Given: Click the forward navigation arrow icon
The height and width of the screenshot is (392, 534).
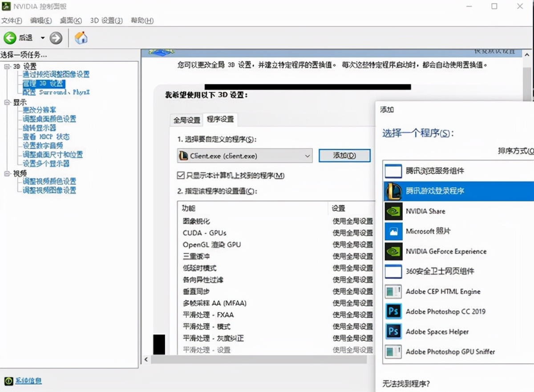Looking at the screenshot, I should pos(56,38).
